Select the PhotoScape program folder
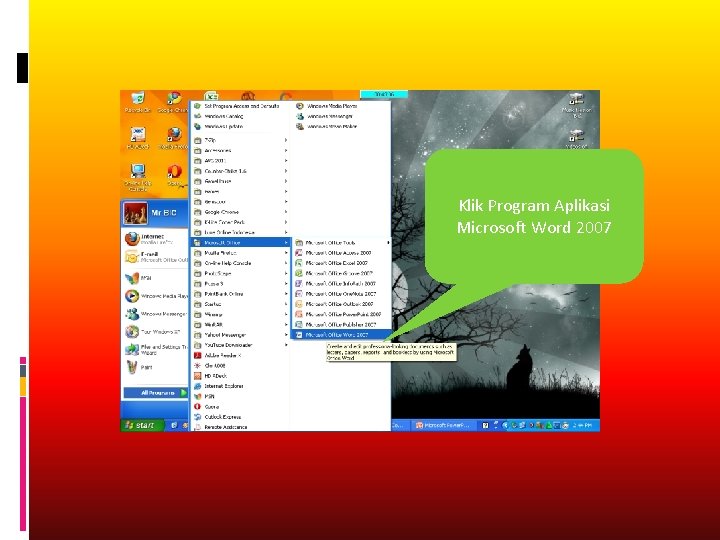 click(x=239, y=273)
